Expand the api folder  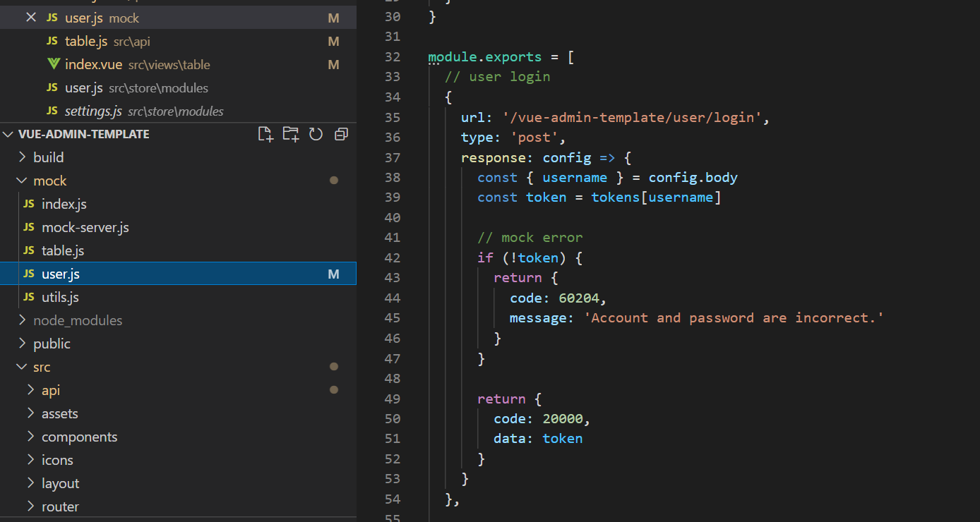[x=178, y=390]
